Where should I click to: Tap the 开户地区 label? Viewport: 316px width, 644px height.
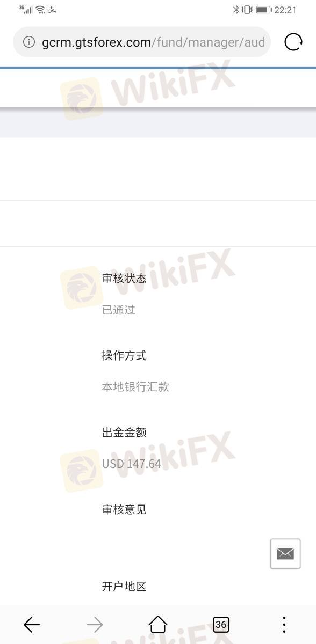click(x=124, y=586)
